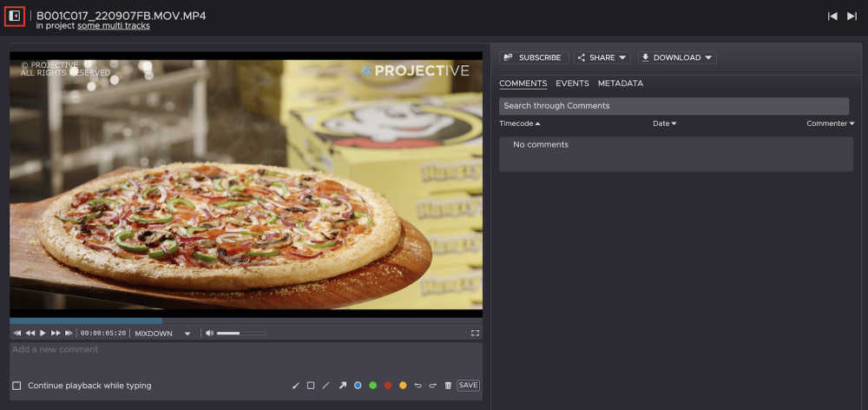This screenshot has height=410, width=868.
Task: Jump to end of video
Action: 69,333
